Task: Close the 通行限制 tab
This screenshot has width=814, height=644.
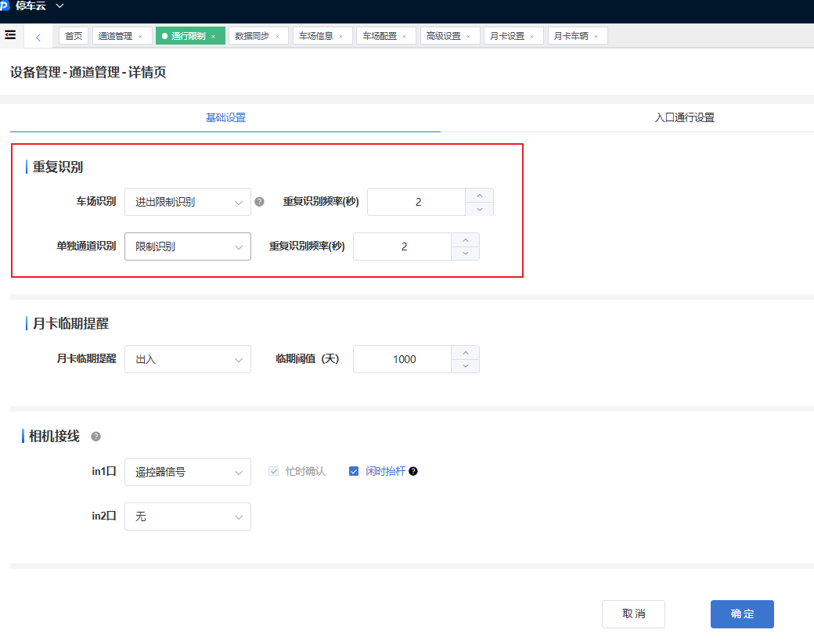Action: 214,36
